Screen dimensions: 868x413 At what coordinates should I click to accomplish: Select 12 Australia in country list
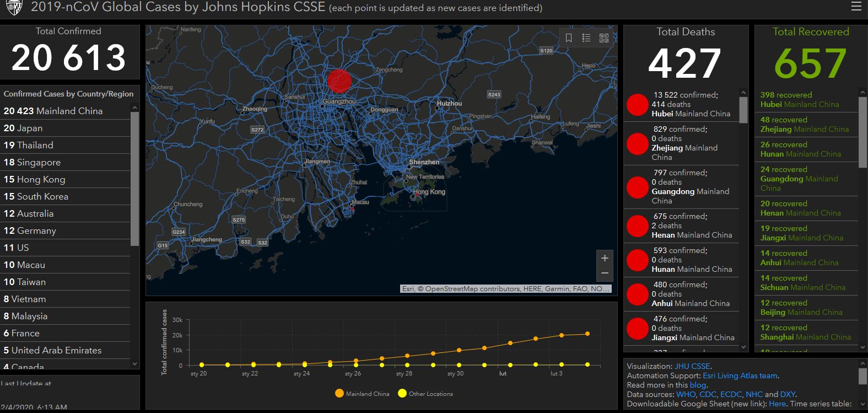(x=65, y=213)
